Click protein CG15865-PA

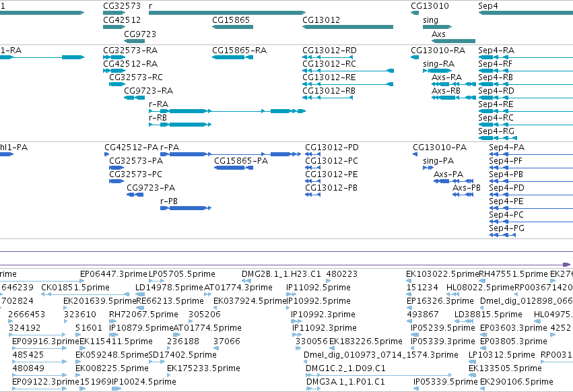(241, 161)
